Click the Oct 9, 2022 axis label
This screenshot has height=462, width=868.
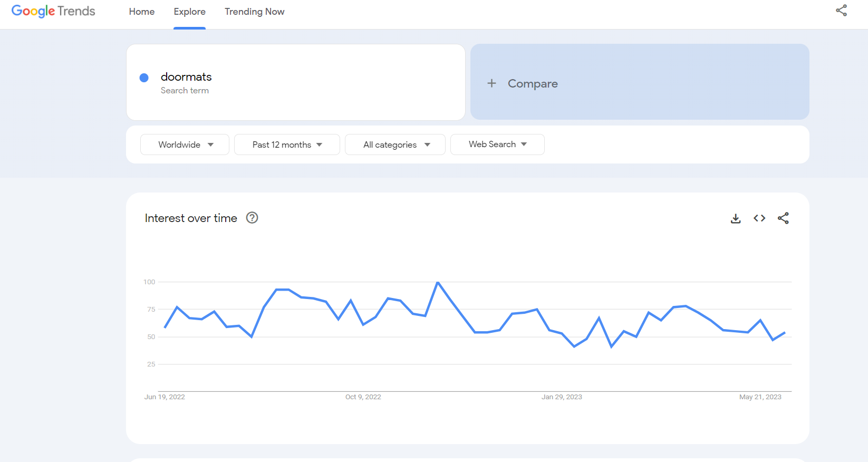[363, 397]
